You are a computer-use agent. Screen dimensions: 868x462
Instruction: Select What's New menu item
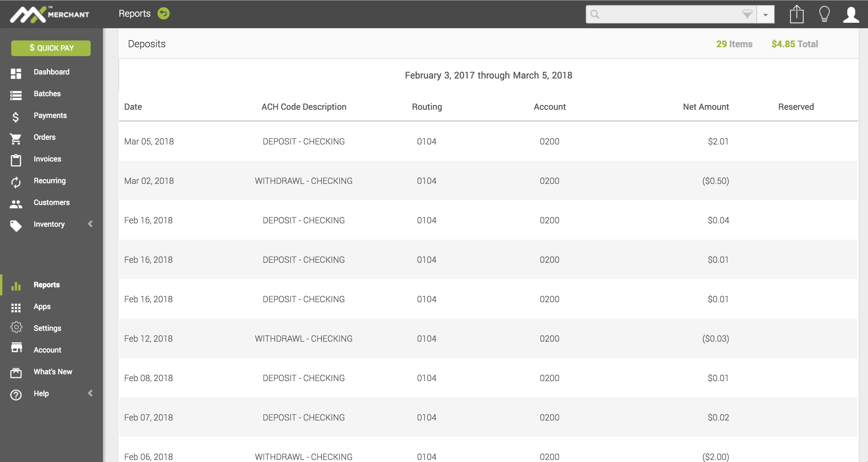click(x=53, y=372)
